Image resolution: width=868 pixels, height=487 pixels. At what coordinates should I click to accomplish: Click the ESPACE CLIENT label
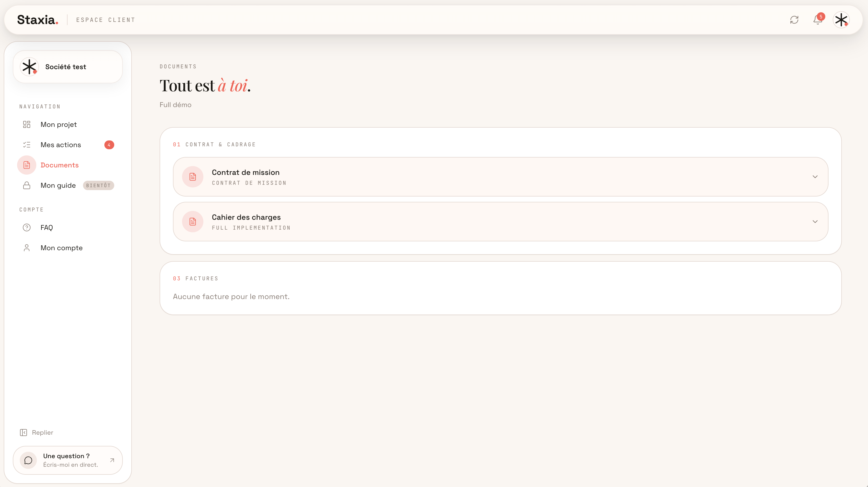click(x=105, y=20)
